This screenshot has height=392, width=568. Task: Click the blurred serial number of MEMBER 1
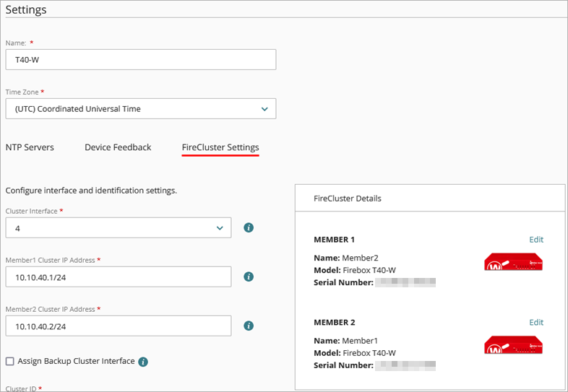click(405, 282)
